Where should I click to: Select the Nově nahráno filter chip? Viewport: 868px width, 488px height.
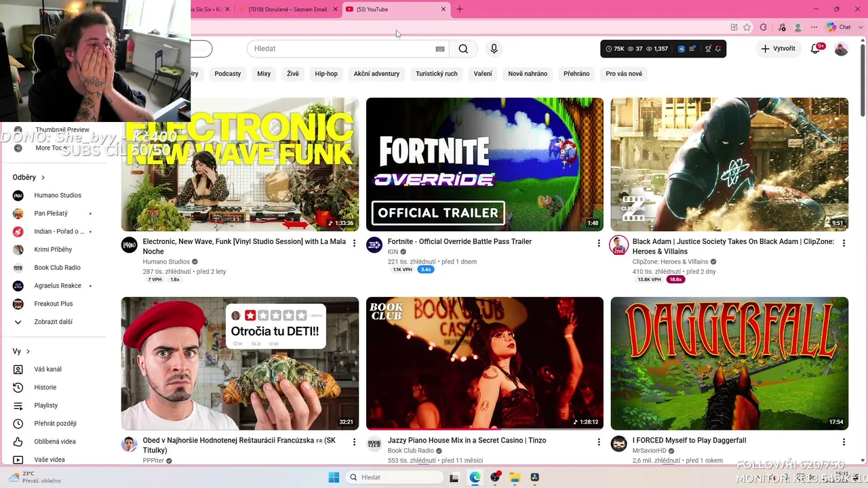528,74
